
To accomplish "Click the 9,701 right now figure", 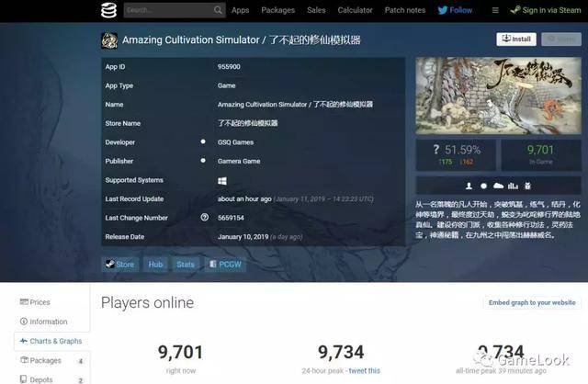I will tap(180, 352).
